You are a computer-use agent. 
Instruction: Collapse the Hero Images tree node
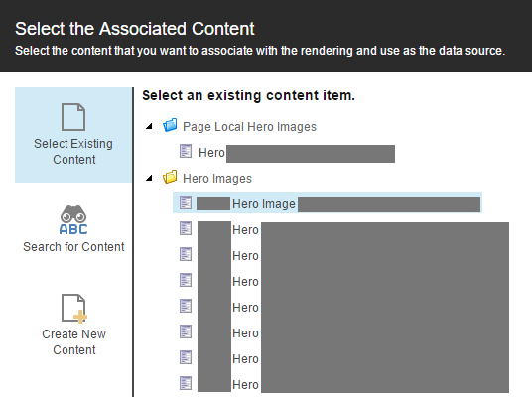[x=149, y=178]
